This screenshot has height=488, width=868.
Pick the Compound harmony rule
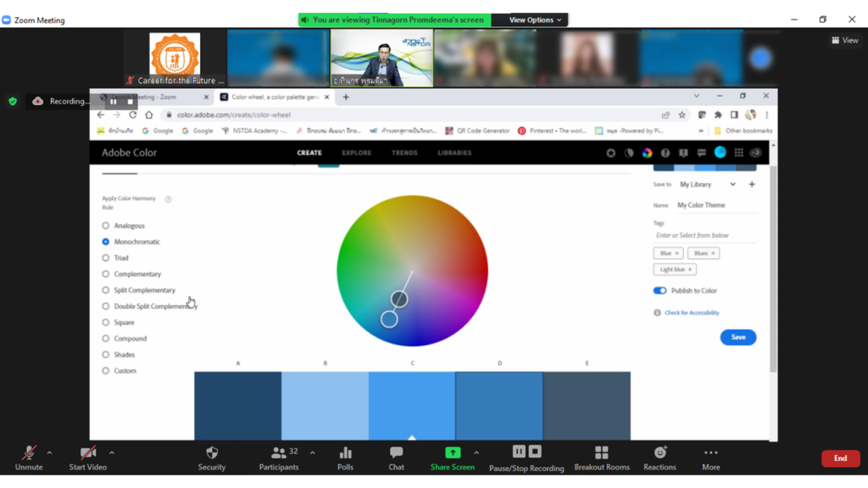point(106,339)
